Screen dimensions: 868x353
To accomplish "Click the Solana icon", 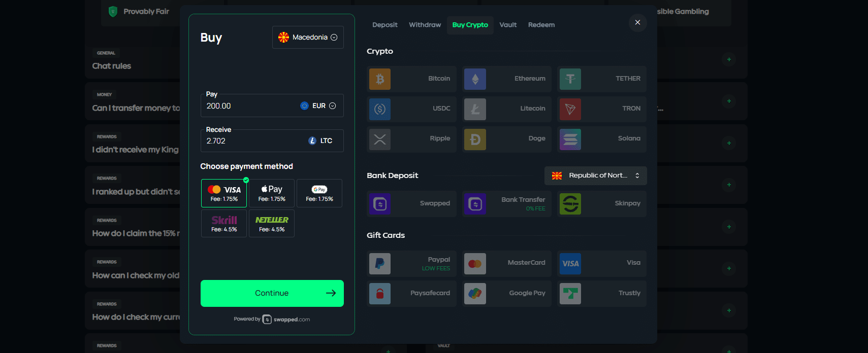I will point(570,139).
